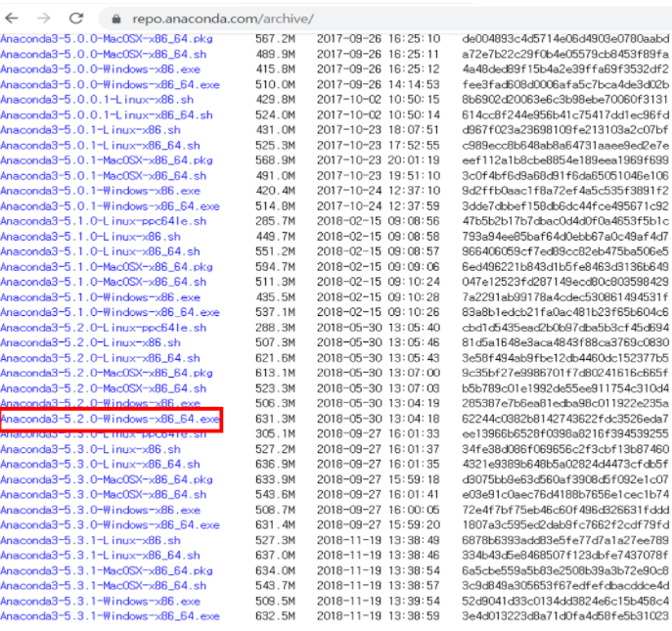
Task: Download Anaconda3-5.0.0-Windows-x86.exe
Action: click(101, 69)
